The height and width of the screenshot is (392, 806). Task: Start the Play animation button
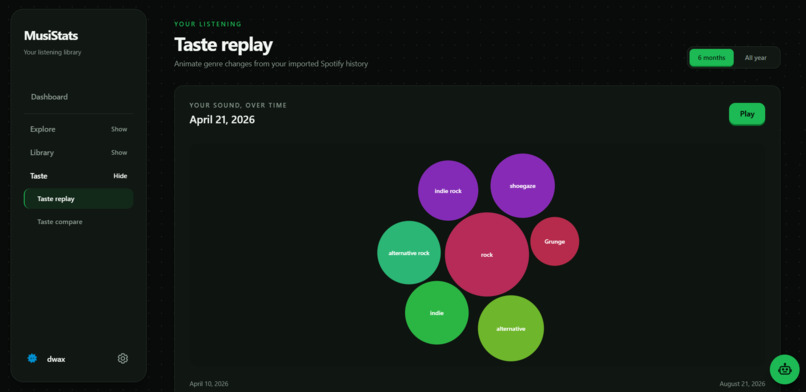click(x=747, y=114)
